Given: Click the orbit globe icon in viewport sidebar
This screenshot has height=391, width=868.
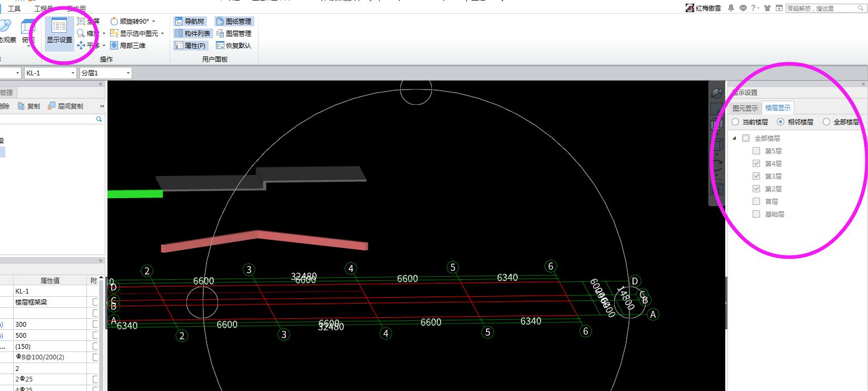Looking at the screenshot, I should 717,93.
